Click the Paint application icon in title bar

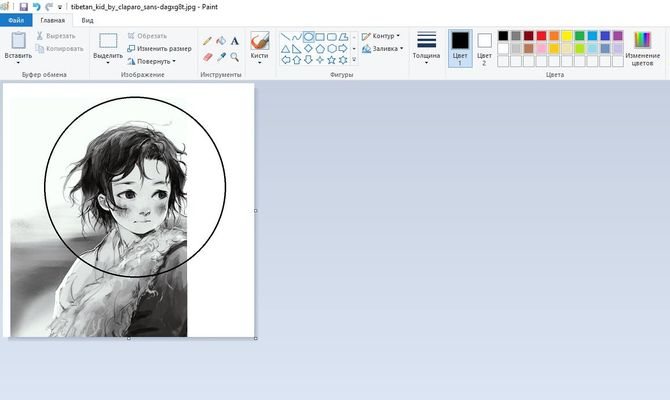click(x=5, y=7)
